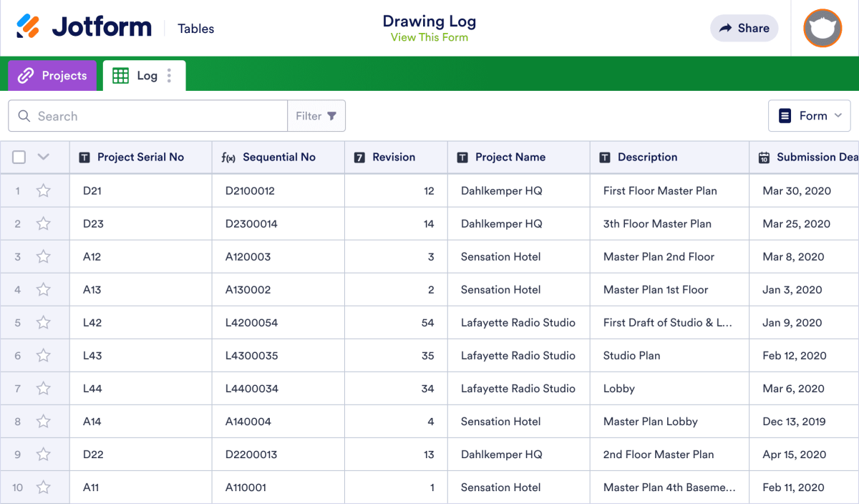Expand the chevron beside the select-all checkbox
The width and height of the screenshot is (859, 504).
tap(42, 156)
